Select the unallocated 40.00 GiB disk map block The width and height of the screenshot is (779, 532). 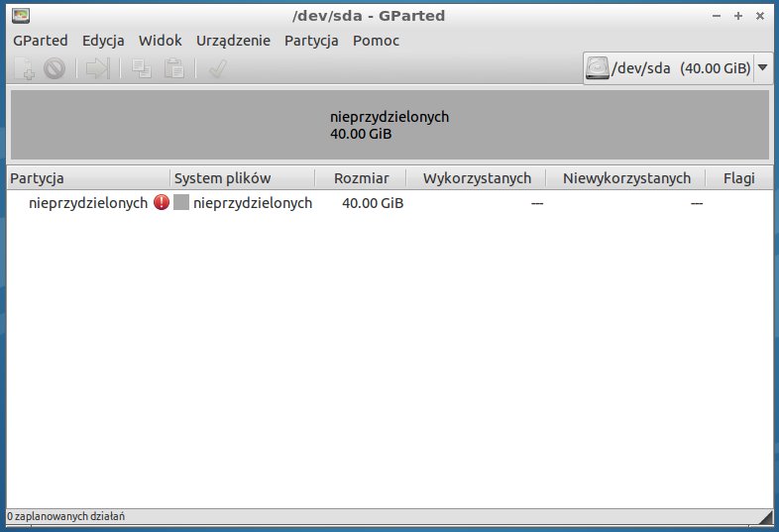point(390,125)
